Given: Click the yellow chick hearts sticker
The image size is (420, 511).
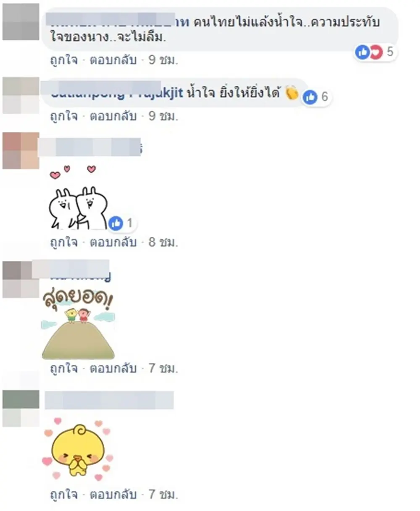Looking at the screenshot, I should click(x=78, y=448).
